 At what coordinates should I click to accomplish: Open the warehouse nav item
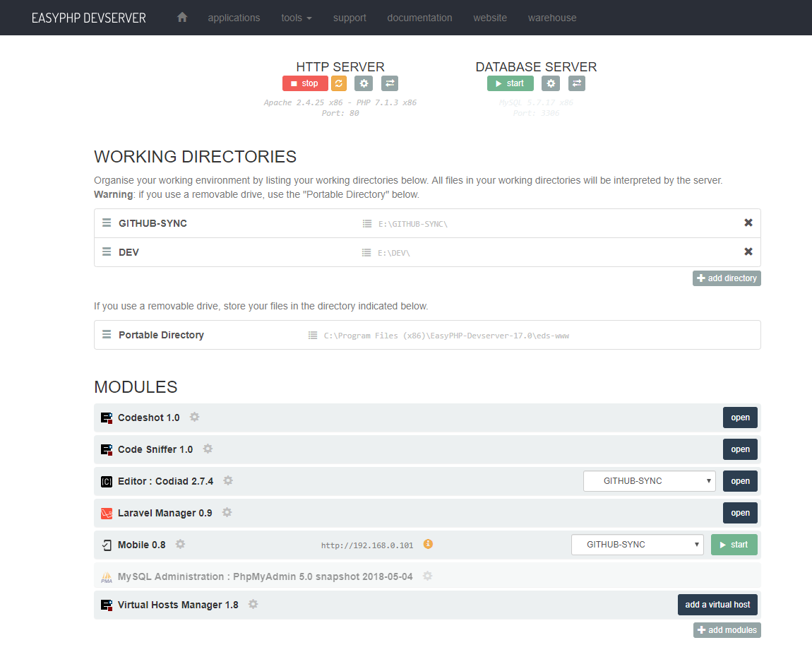552,18
